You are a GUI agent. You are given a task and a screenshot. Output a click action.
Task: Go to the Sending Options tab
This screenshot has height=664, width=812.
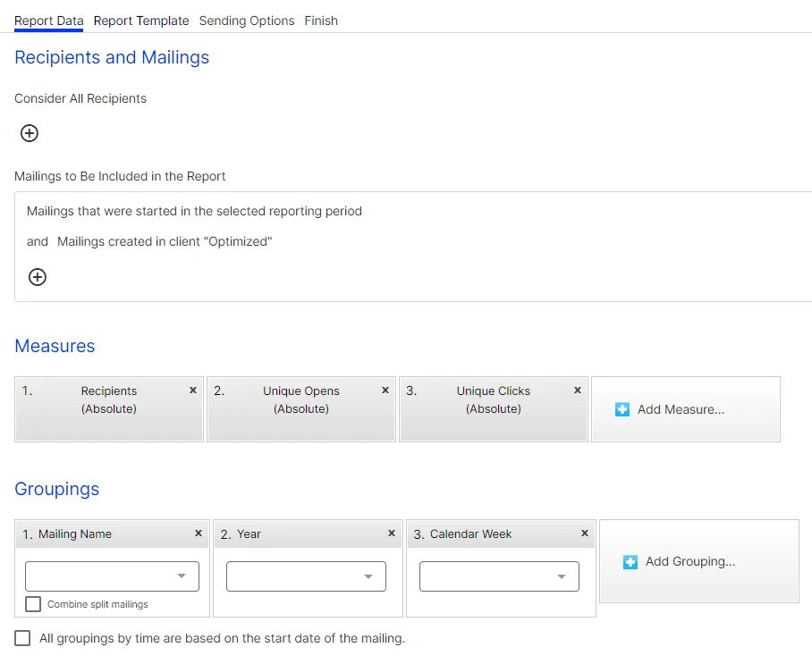[x=247, y=21]
